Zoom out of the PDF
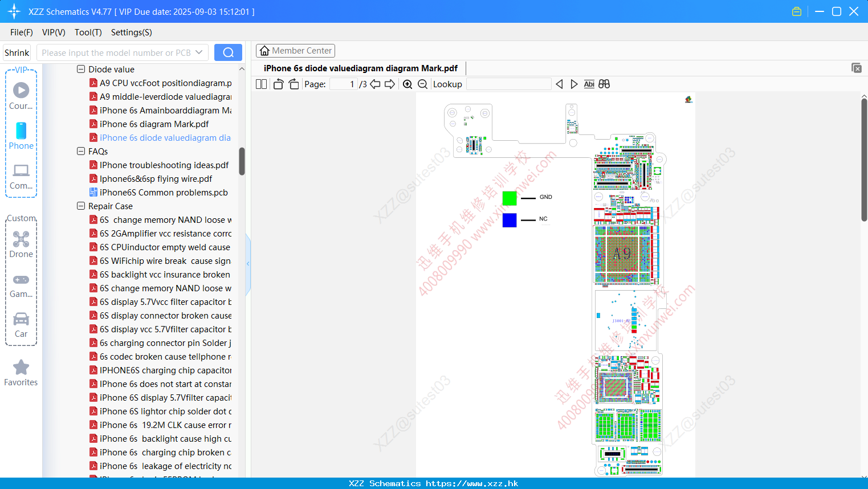This screenshot has width=868, height=489. point(422,84)
